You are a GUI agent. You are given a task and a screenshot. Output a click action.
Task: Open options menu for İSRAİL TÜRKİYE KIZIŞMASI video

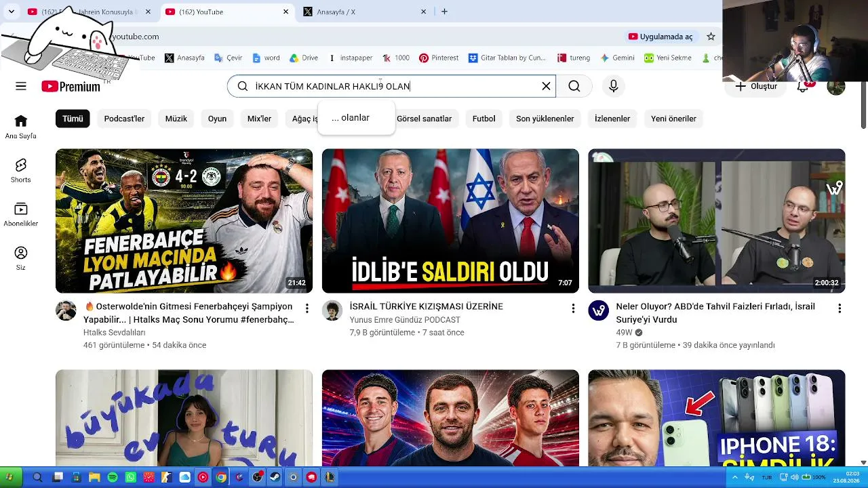573,308
